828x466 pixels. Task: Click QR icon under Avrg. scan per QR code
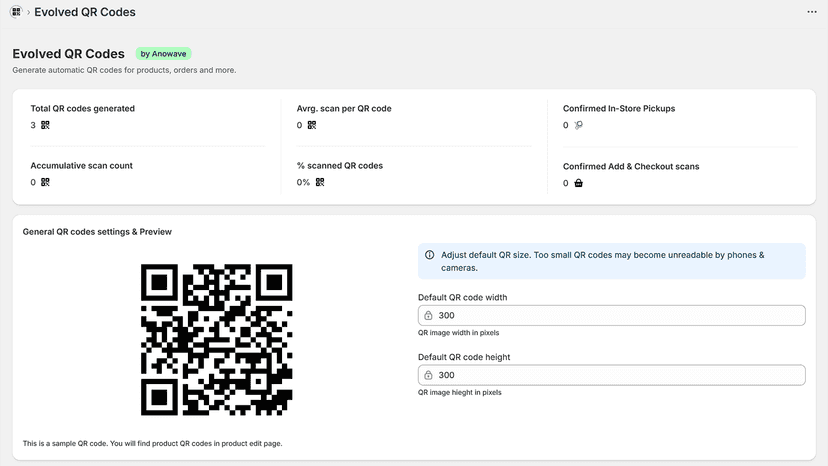pyautogui.click(x=312, y=125)
